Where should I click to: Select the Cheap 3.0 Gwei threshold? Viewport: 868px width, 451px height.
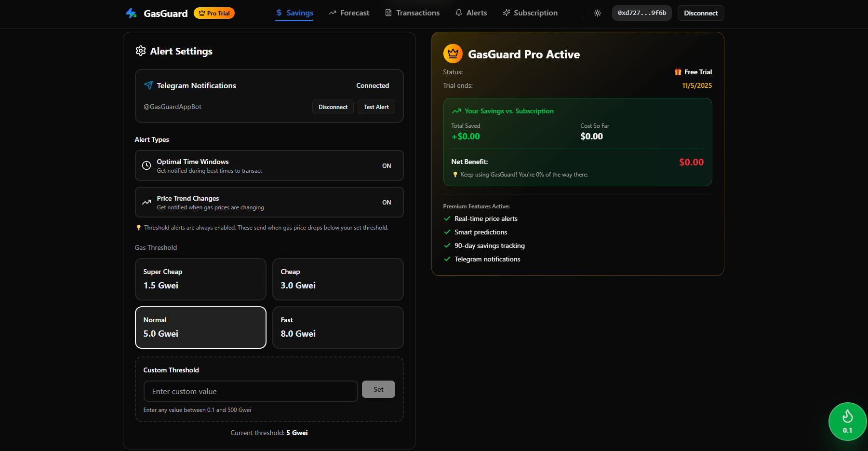pos(338,279)
